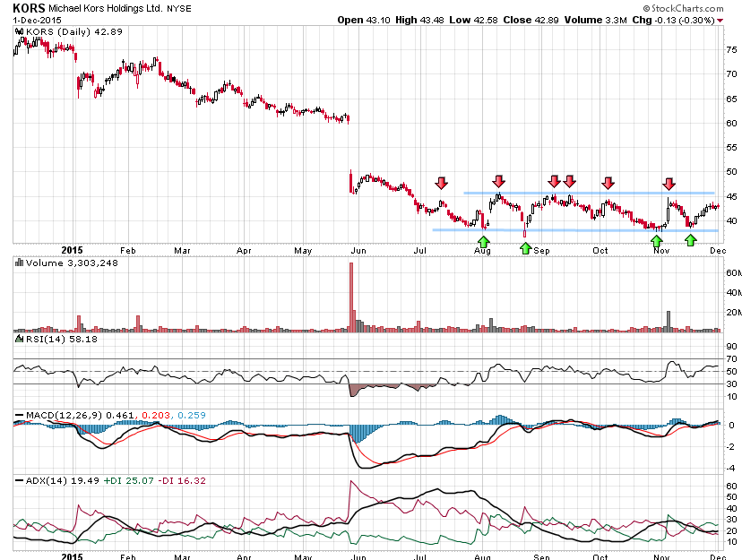Click the Open 43.10 value

364,20
